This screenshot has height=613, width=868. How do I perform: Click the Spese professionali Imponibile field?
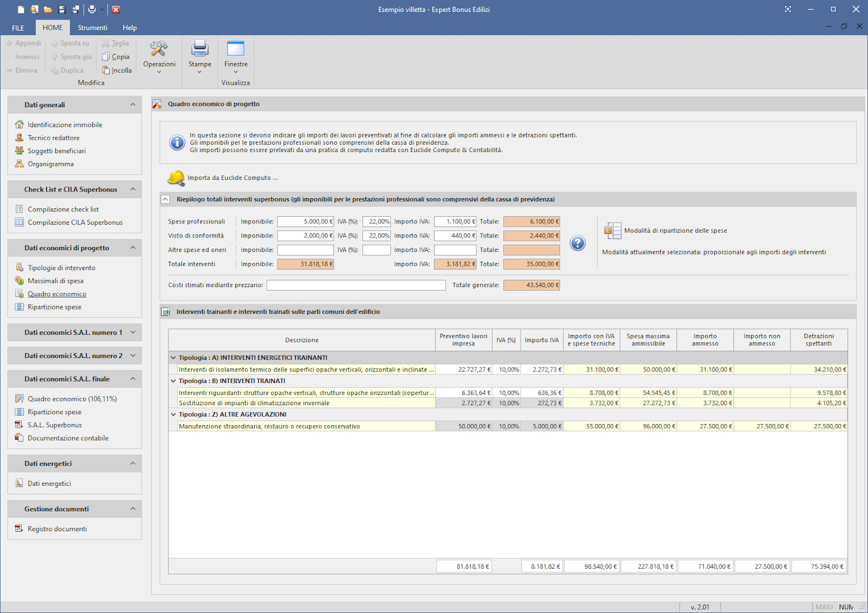pyautogui.click(x=305, y=222)
